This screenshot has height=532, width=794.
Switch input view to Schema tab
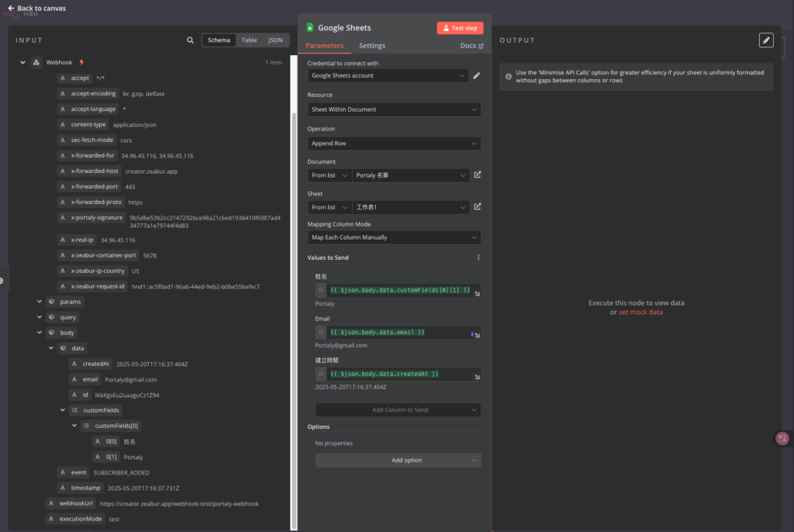click(x=219, y=40)
